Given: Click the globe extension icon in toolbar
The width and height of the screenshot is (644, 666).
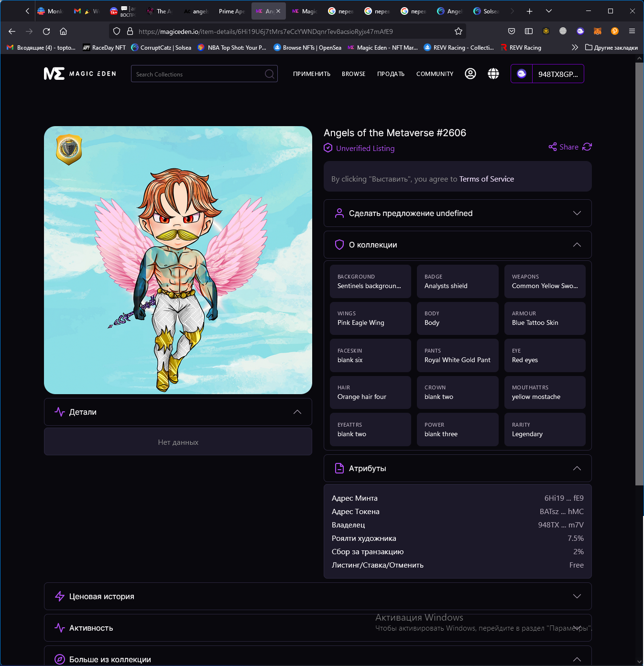Looking at the screenshot, I should pos(563,32).
